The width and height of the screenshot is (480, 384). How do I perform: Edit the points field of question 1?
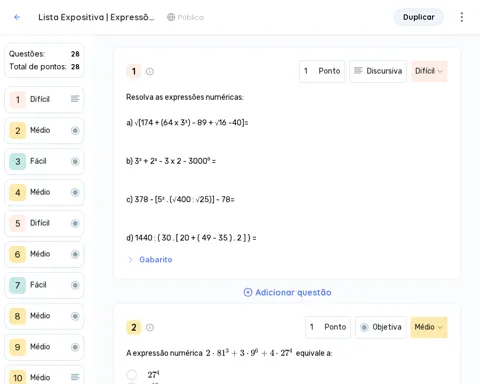322,71
